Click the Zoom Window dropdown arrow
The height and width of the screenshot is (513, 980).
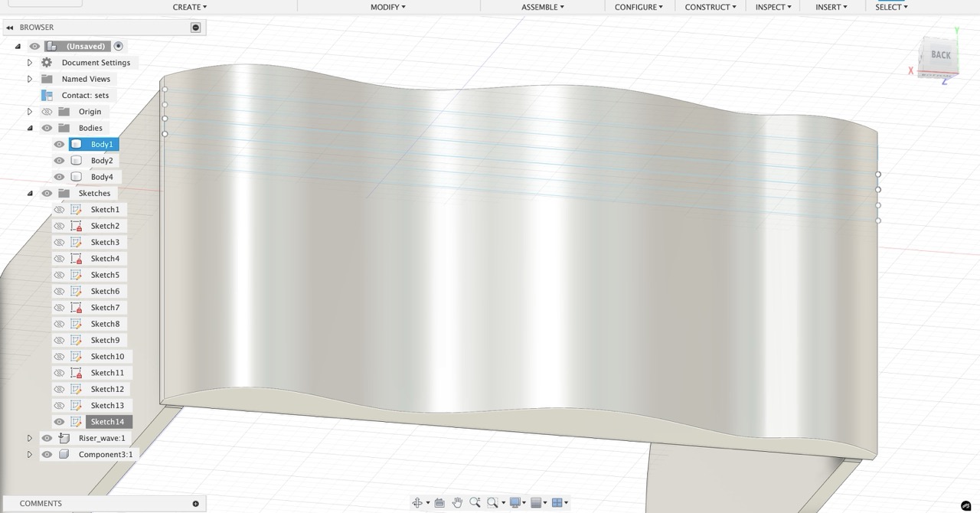[504, 502]
